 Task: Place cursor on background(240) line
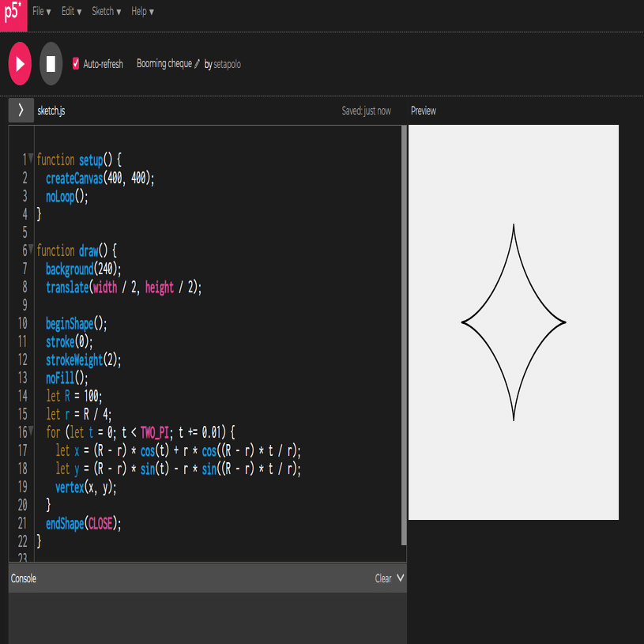point(84,269)
